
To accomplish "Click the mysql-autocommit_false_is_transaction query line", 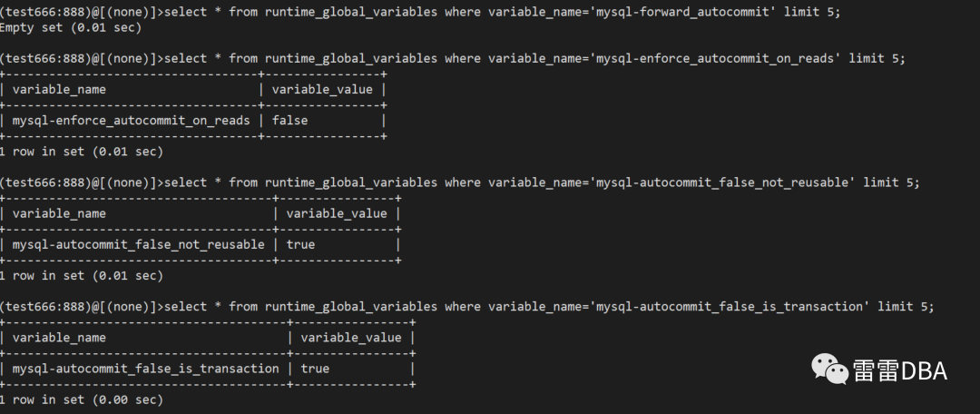I will (x=467, y=307).
